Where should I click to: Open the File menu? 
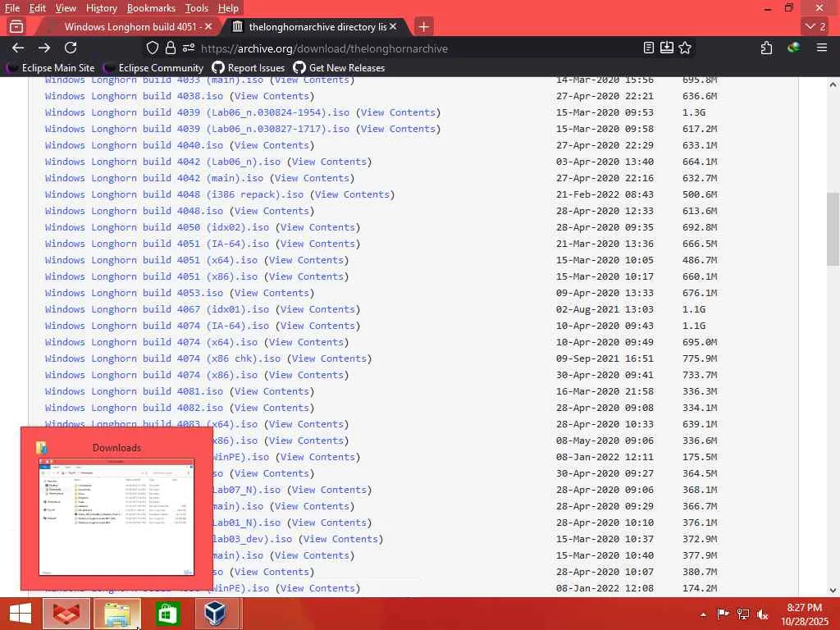[12, 8]
